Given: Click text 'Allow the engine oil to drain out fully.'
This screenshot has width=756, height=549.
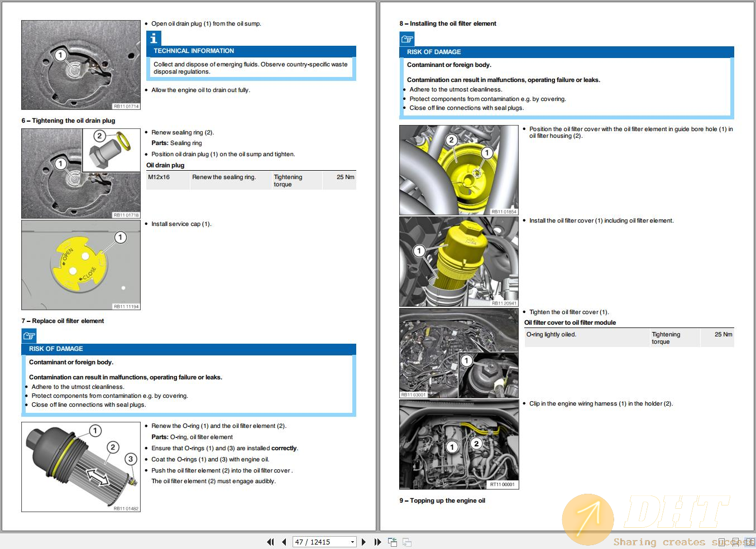Looking at the screenshot, I should coord(201,90).
